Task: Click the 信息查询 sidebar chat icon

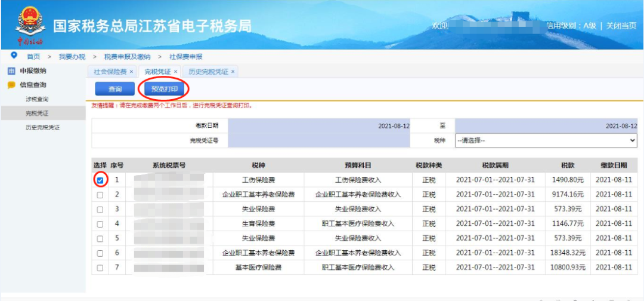Action: [11, 85]
